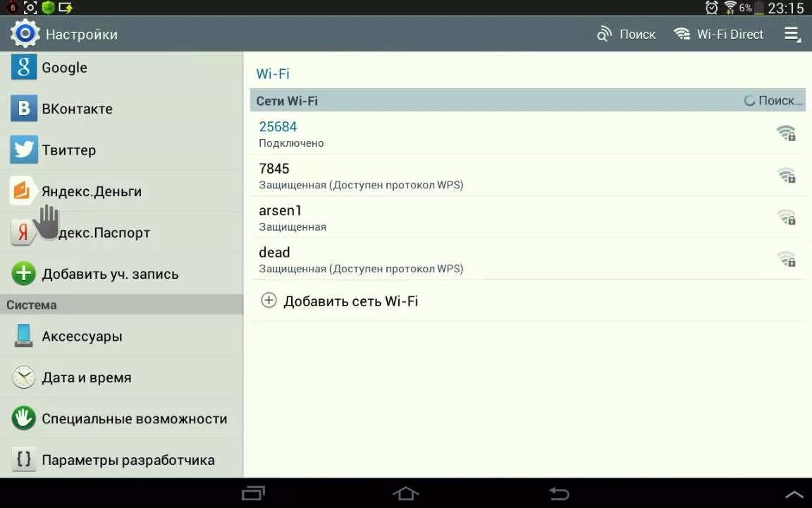Viewport: 812px width, 508px height.
Task: Tap the green shield notification icon
Action: tap(48, 8)
